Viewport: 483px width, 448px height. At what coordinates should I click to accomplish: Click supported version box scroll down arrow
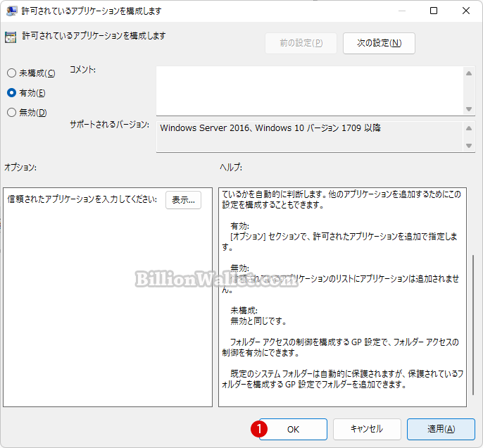point(469,146)
